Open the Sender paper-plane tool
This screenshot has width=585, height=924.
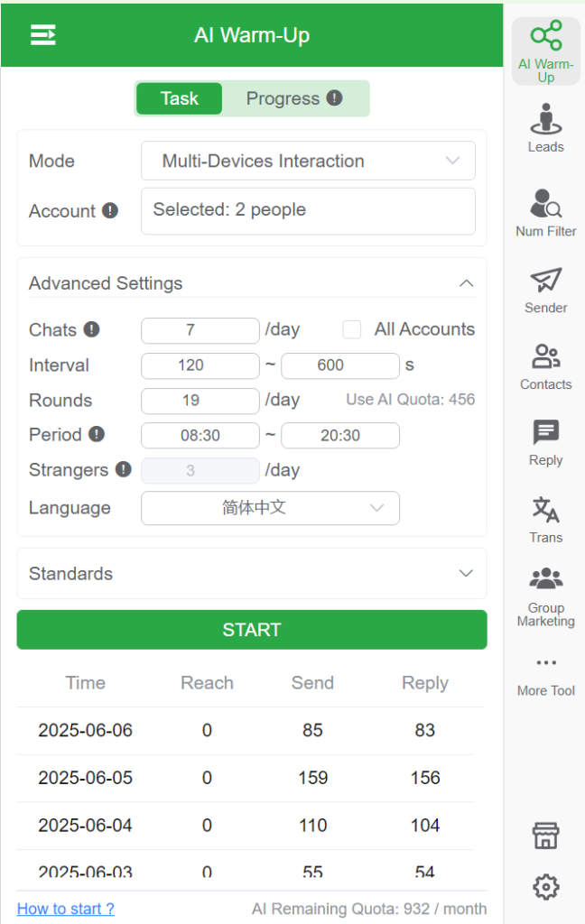[545, 290]
